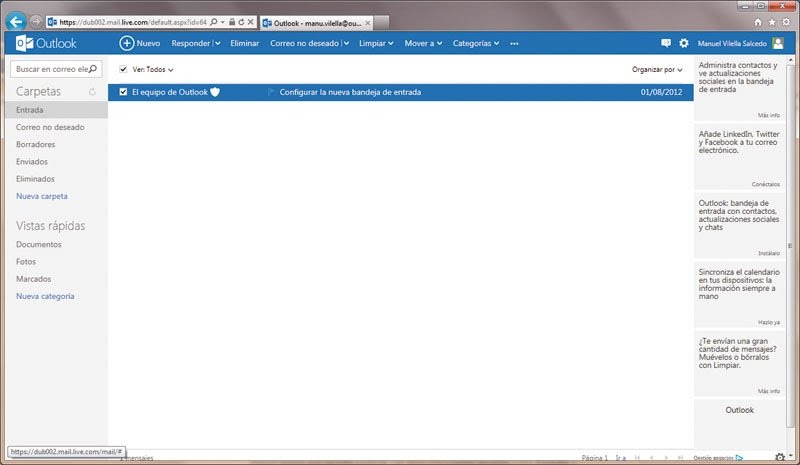This screenshot has height=465, width=800.
Task: Click the shield trusted sender icon
Action: pyautogui.click(x=215, y=92)
